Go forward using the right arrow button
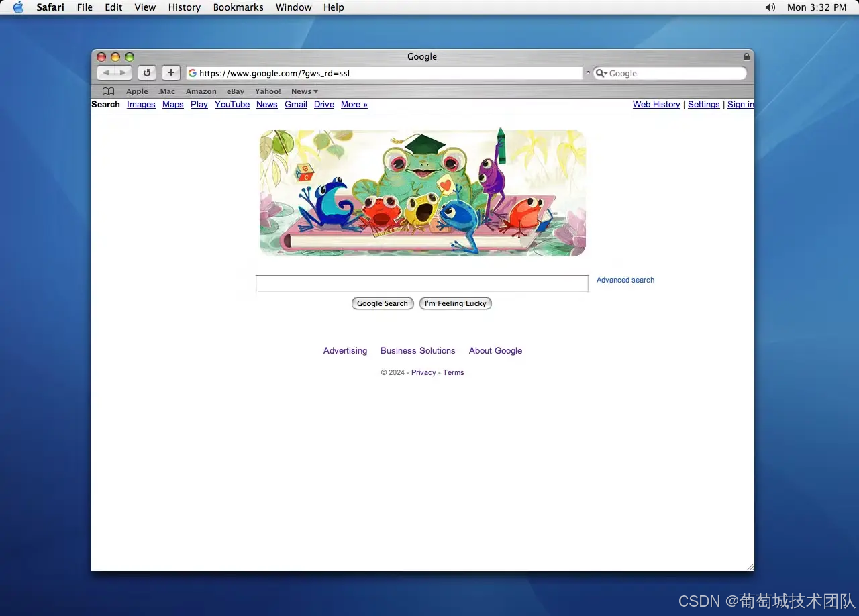 click(123, 72)
